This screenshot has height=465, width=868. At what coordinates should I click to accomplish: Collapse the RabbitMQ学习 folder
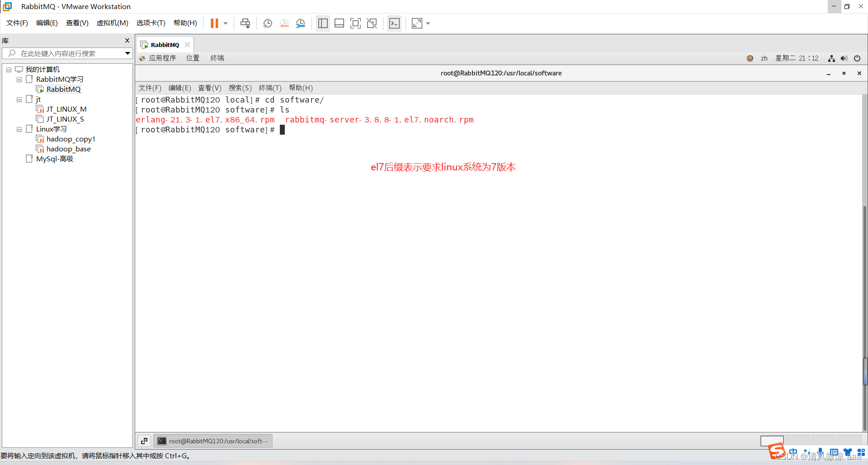click(19, 80)
